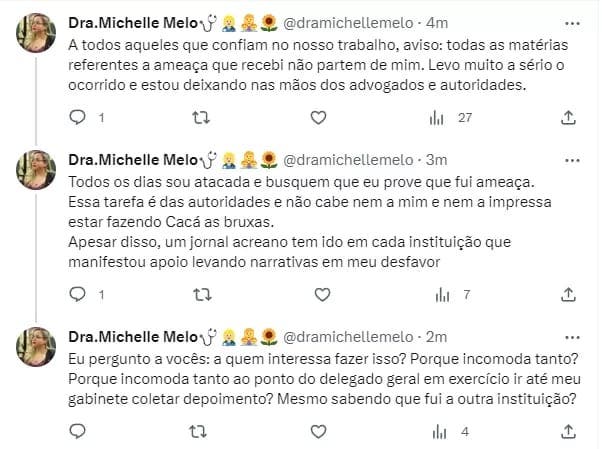This screenshot has width=602, height=449.
Task: Share the second tweet about autoridades
Action: (569, 294)
